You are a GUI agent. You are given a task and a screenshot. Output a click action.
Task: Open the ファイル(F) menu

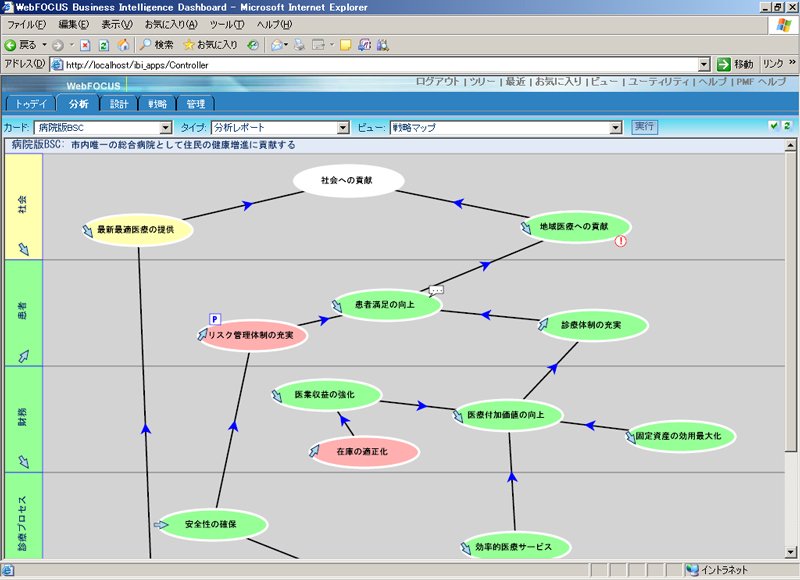point(27,24)
